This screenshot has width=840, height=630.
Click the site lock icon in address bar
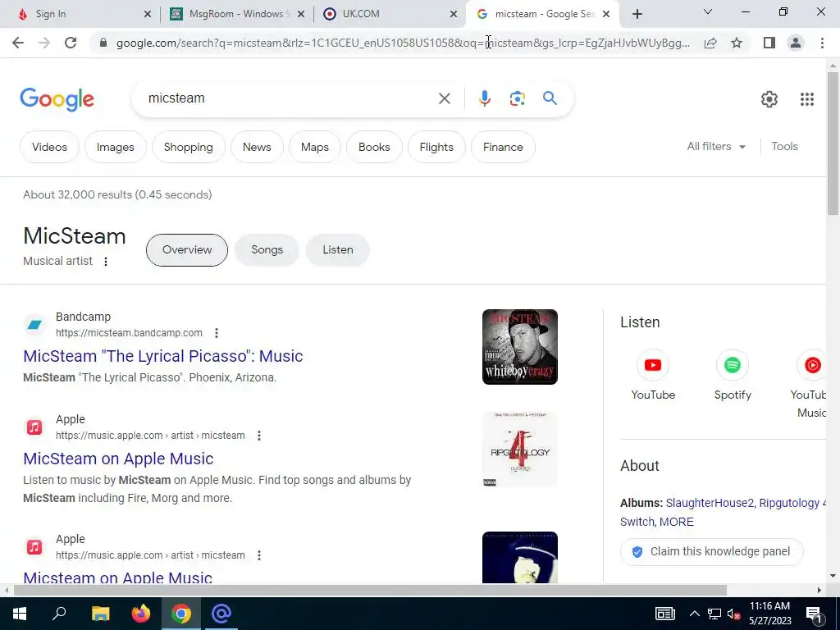coord(103,43)
